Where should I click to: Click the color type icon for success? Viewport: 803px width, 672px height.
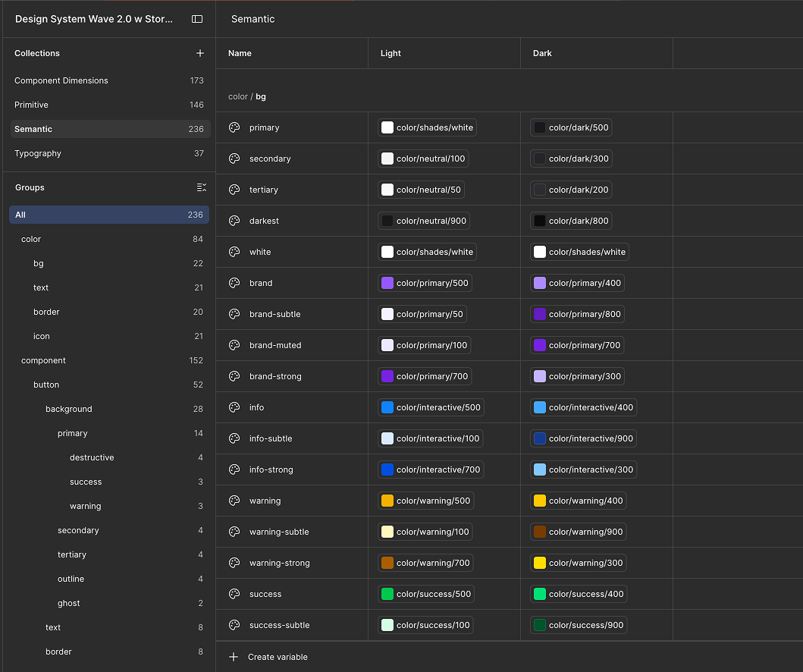point(234,594)
